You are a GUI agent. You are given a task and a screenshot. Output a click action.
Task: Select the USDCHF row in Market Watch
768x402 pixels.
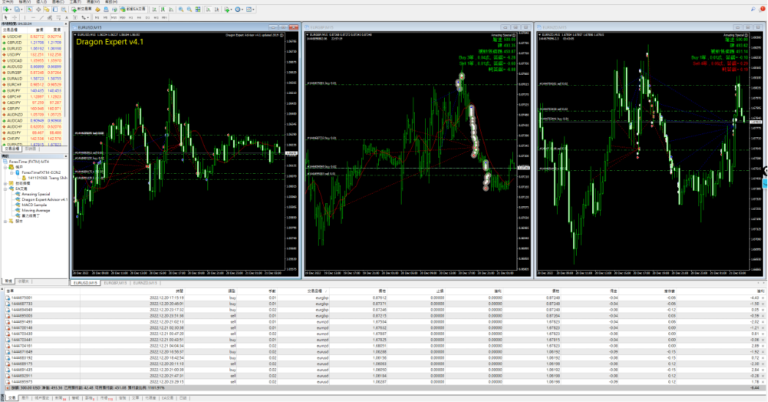[x=14, y=36]
